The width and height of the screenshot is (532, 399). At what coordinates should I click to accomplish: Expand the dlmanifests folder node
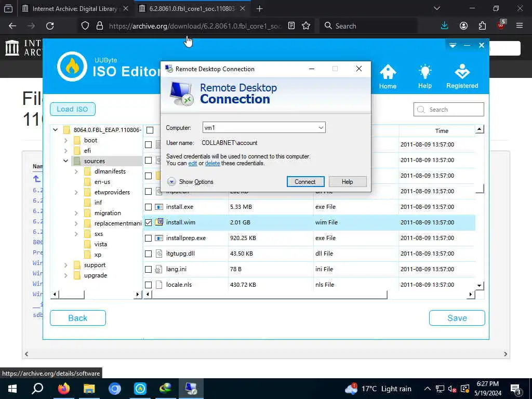click(76, 171)
